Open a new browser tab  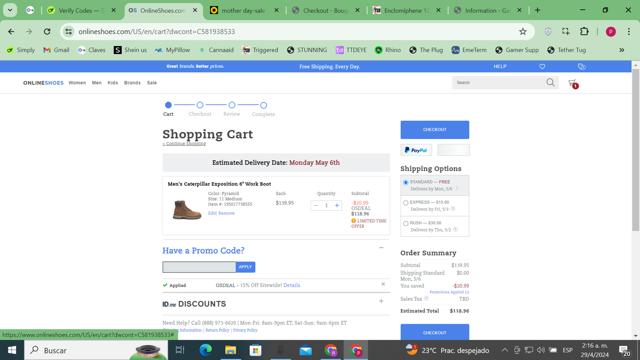pos(537,10)
